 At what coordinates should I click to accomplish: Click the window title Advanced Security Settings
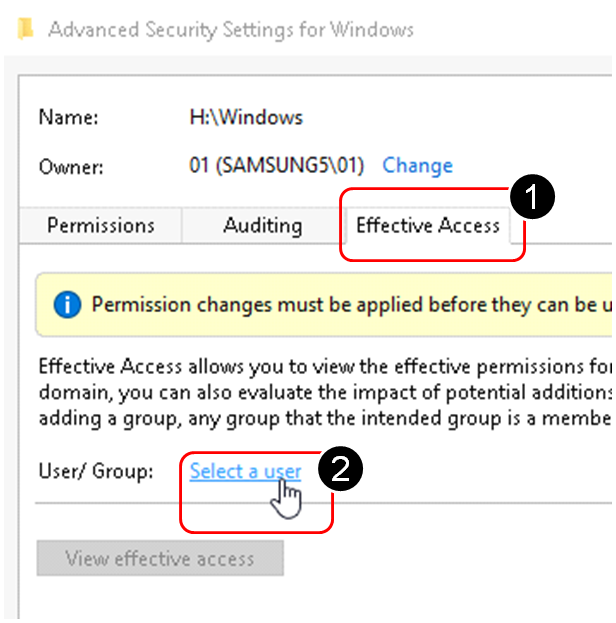tap(230, 29)
